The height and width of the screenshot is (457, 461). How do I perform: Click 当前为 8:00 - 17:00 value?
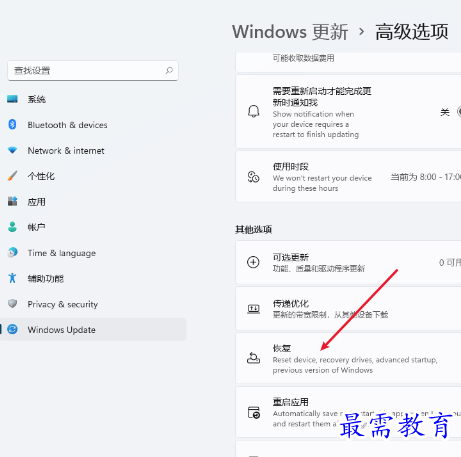[x=426, y=177]
